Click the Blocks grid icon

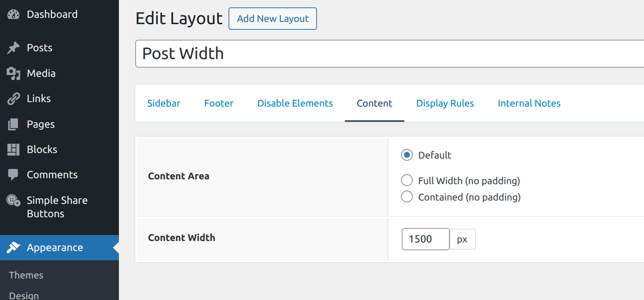click(13, 150)
